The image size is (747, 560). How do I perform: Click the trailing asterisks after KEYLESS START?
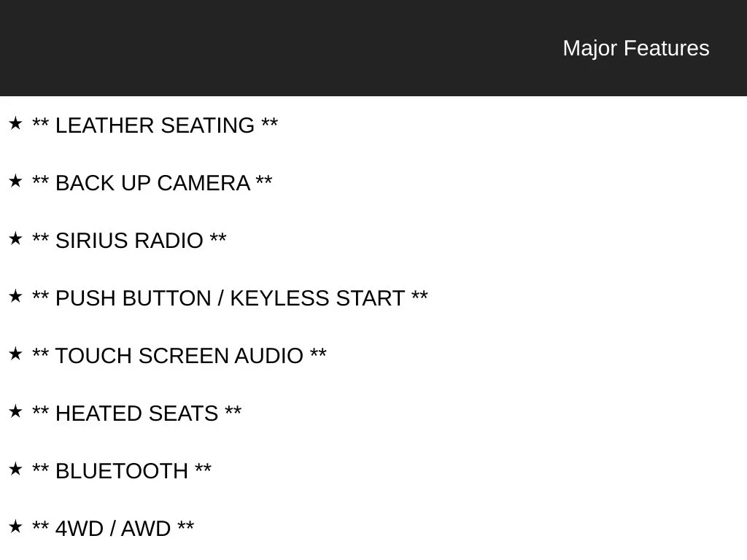pos(419,295)
